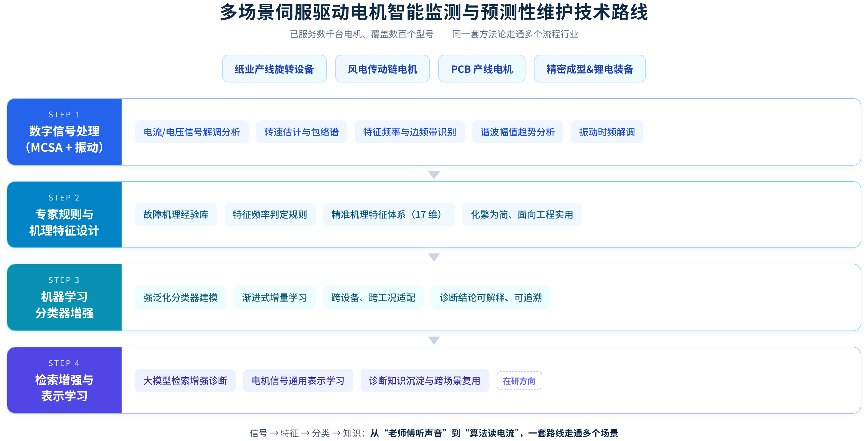Click the 特征频率与边频带识别 chip
This screenshot has width=868, height=441.
pos(409,132)
